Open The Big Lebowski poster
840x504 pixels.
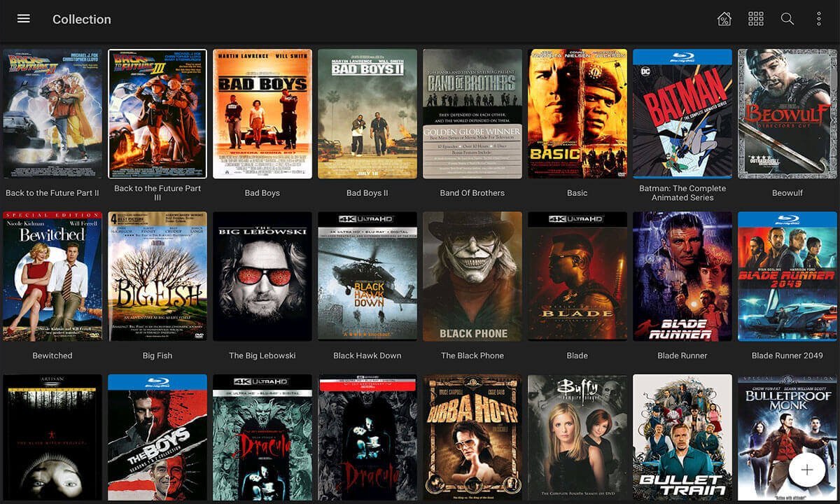pyautogui.click(x=262, y=276)
